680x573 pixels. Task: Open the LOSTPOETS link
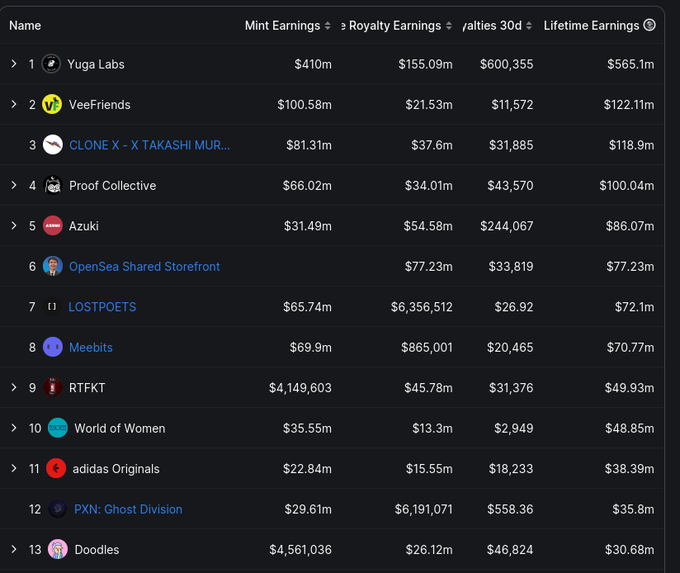click(x=102, y=307)
